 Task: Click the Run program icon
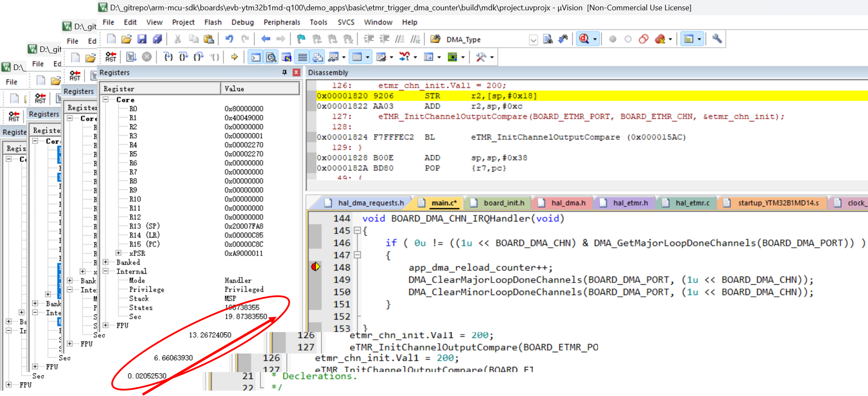pos(131,57)
